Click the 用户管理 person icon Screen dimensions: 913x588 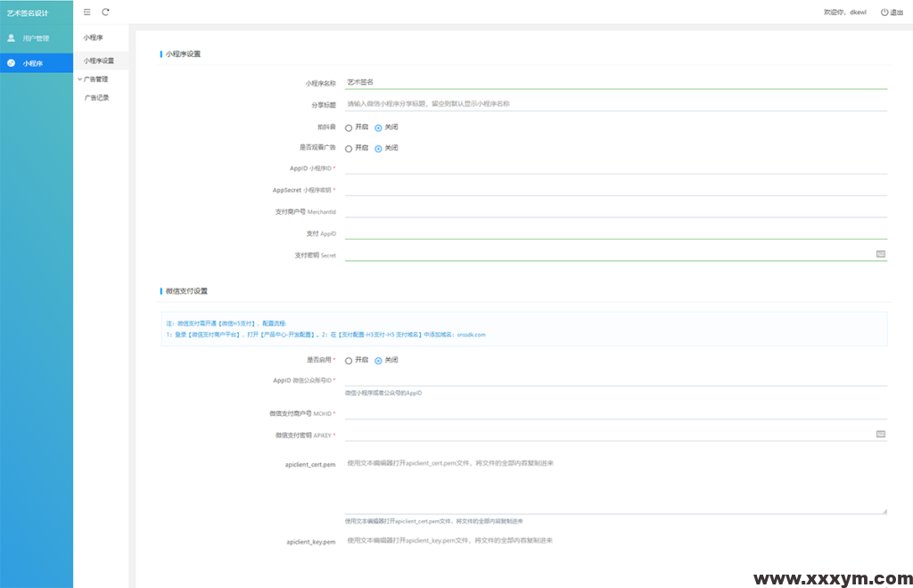(12, 38)
